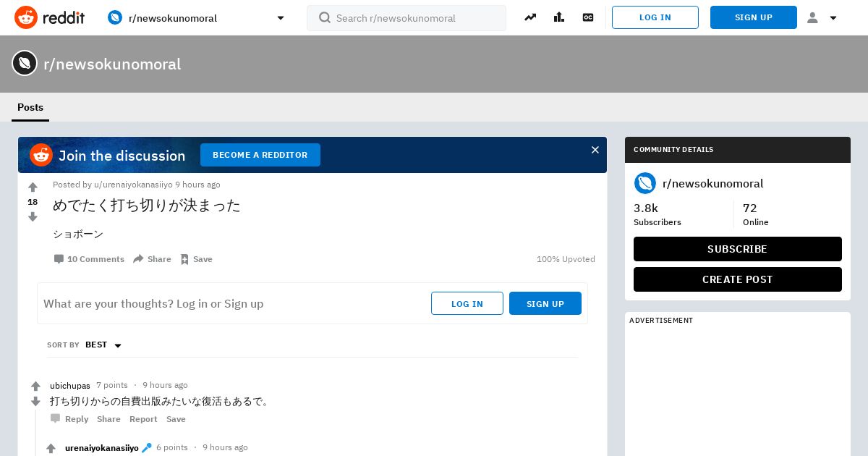Screen dimensions: 868x456
Task: Click the original poster microphone icon
Action: (147, 448)
